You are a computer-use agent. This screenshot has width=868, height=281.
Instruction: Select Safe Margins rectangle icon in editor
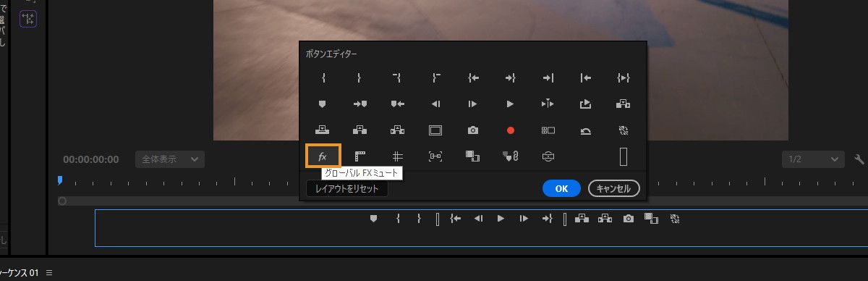pyautogui.click(x=435, y=130)
